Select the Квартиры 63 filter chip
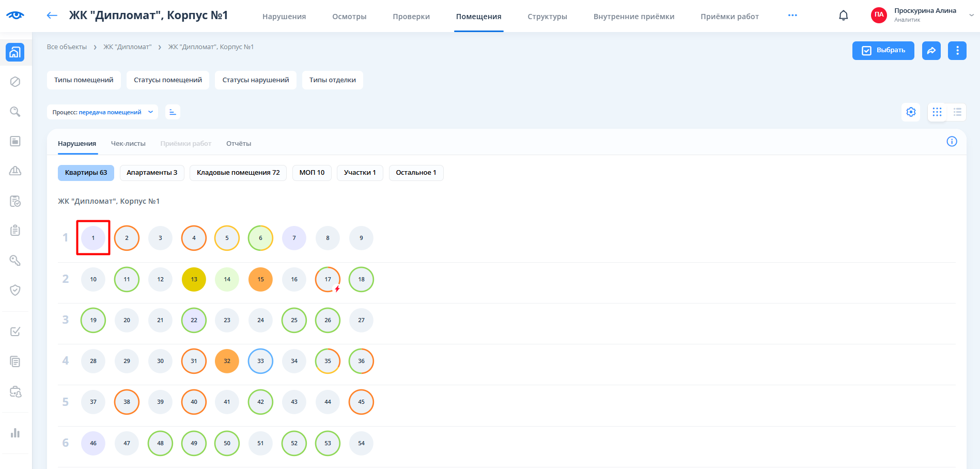The height and width of the screenshot is (469, 980). pyautogui.click(x=86, y=173)
